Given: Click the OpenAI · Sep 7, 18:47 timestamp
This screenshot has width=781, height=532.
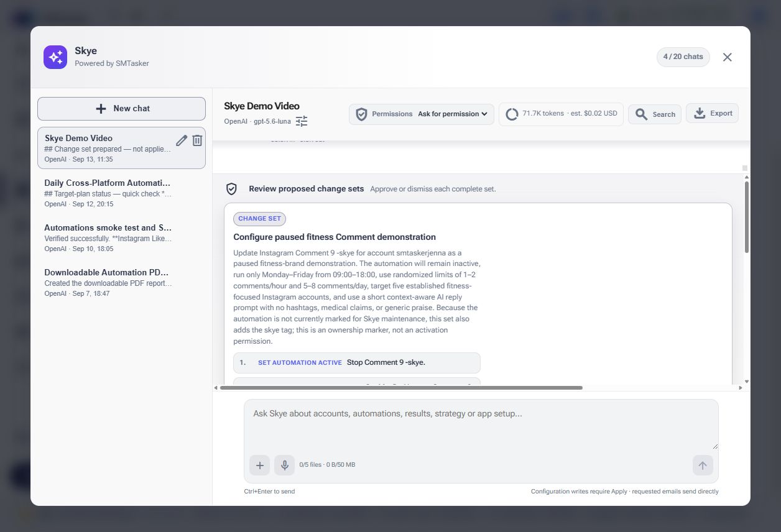Looking at the screenshot, I should [77, 293].
